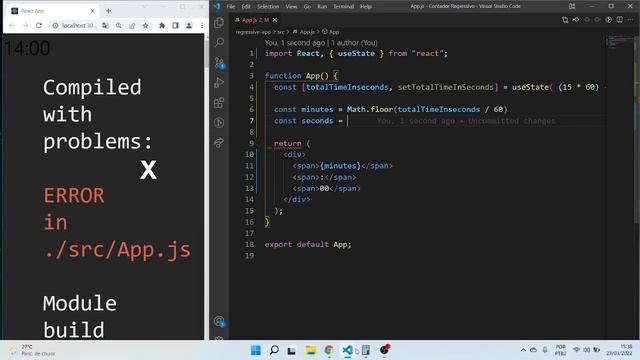Open the Go menu

(307, 7)
